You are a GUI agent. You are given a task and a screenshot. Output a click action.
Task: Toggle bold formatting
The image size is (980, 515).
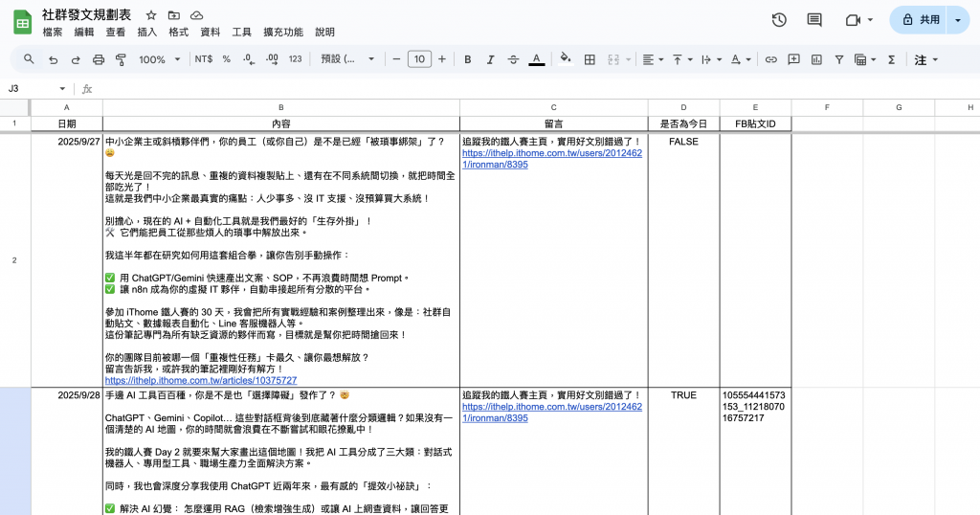click(467, 59)
